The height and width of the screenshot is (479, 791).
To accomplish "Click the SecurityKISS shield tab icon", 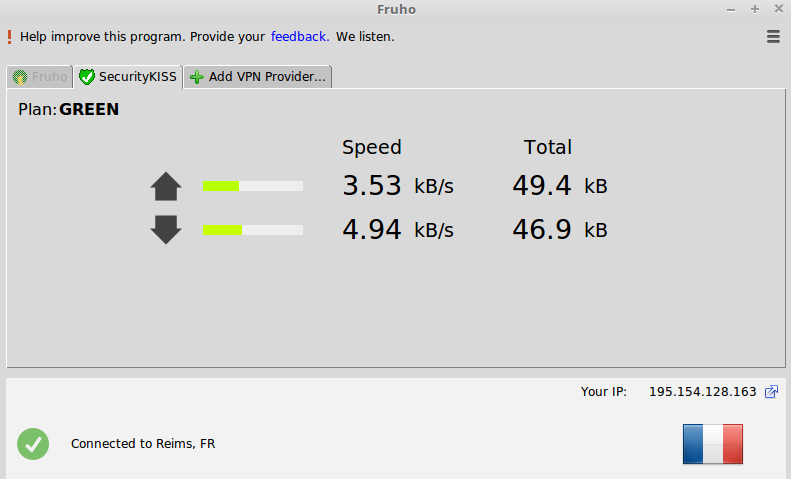I will 87,77.
